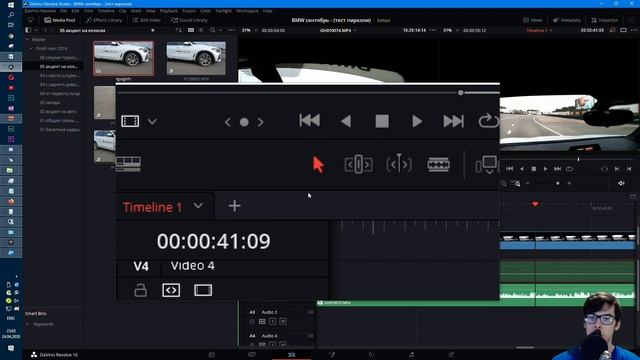640x360 pixels.
Task: Select the Blade Edit Mode razor tool
Action: click(x=438, y=164)
